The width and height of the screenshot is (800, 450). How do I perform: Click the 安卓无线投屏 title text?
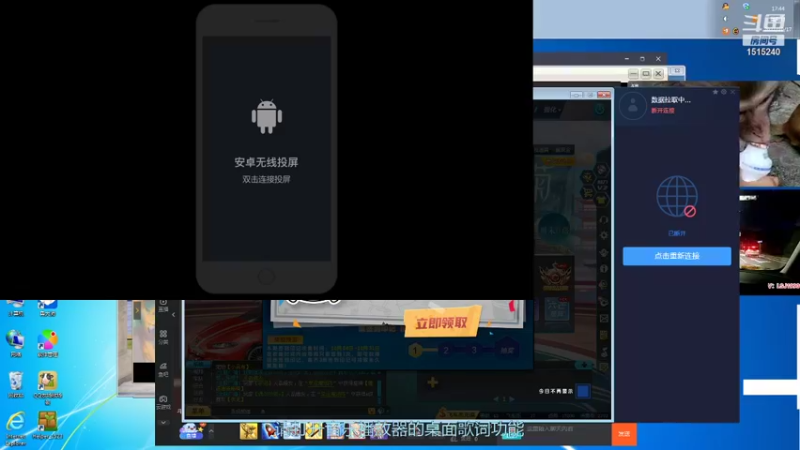(x=266, y=162)
